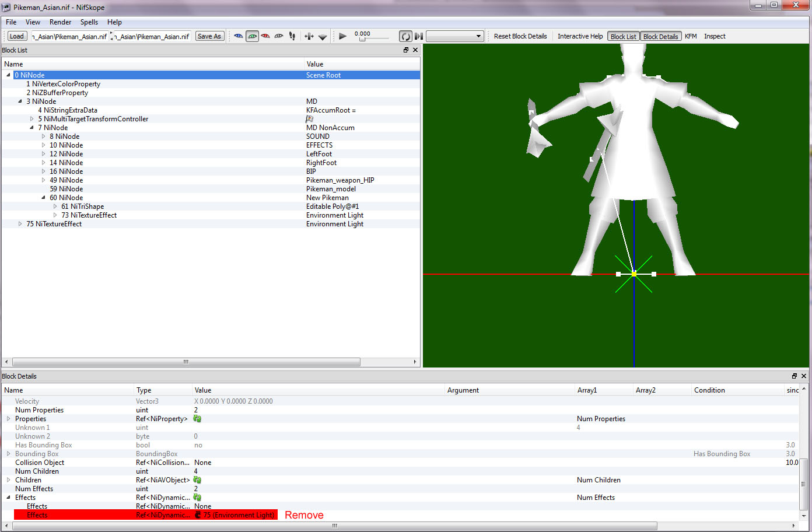The height and width of the screenshot is (532, 812).
Task: Open the Spells menu
Action: [89, 22]
